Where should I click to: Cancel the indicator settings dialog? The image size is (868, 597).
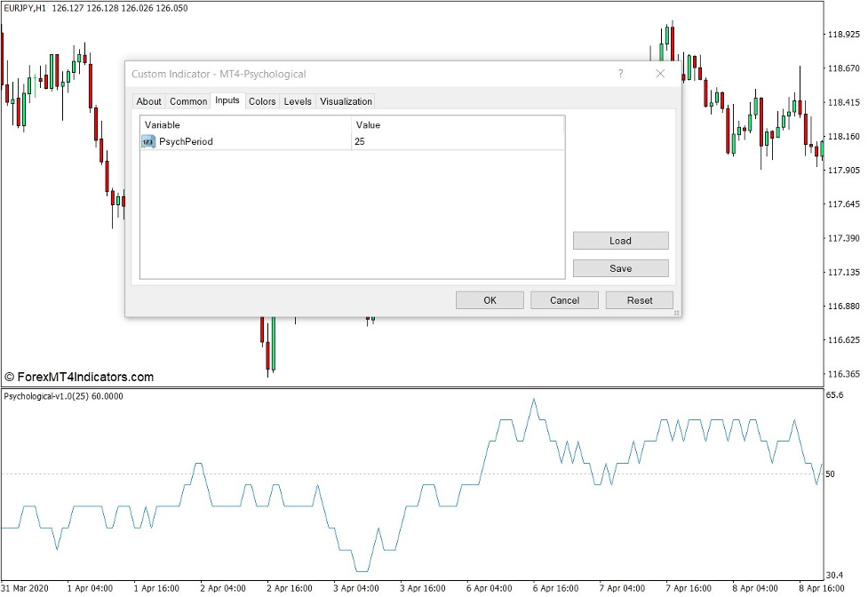point(564,300)
